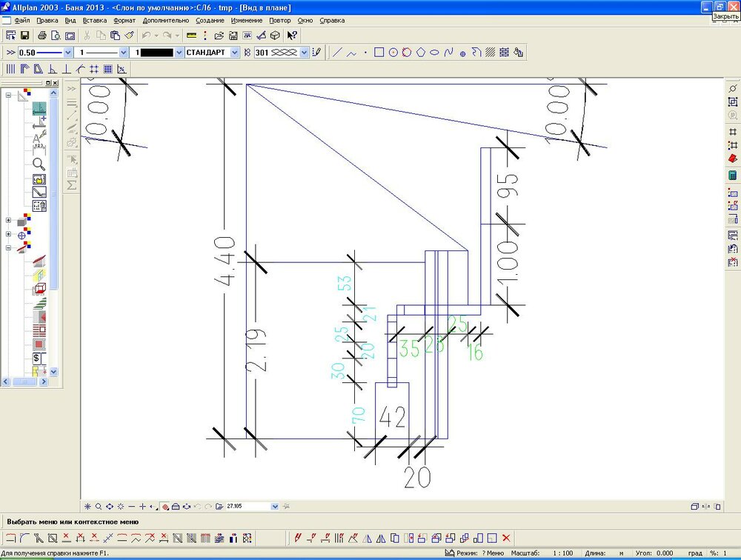Click the Hatching tool icon

tap(490, 53)
